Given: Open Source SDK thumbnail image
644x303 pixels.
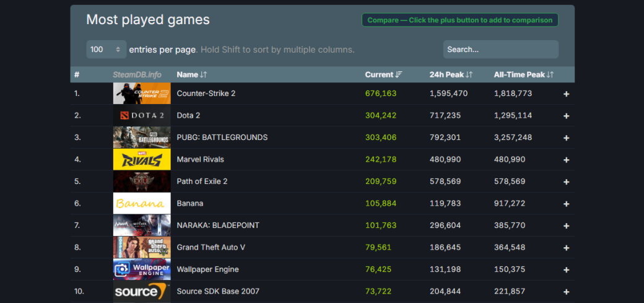Looking at the screenshot, I should [x=142, y=291].
